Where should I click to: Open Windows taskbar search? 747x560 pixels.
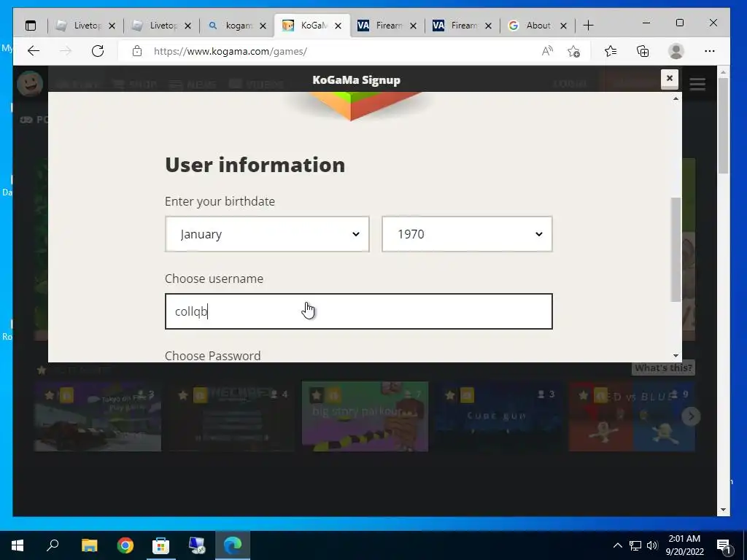pyautogui.click(x=53, y=545)
